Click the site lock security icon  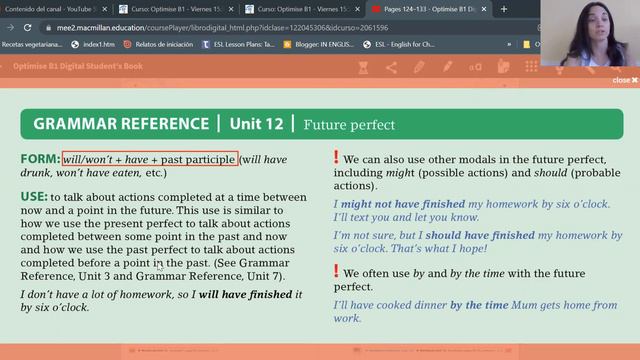pos(49,28)
